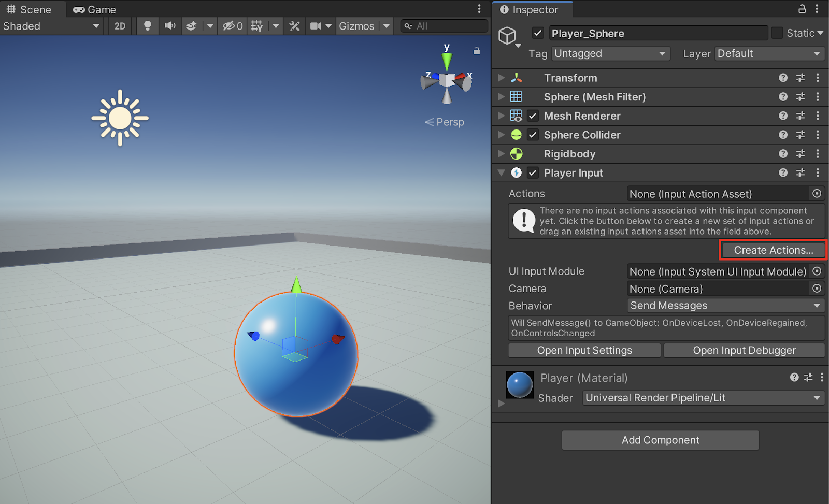Lock the Inspector with padlock icon
Screen dimensions: 829x504
click(x=802, y=9)
